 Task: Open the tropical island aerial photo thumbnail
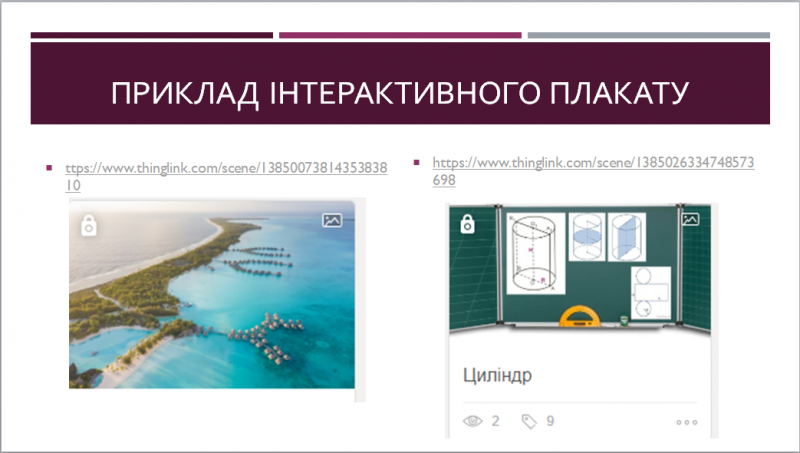[x=212, y=294]
